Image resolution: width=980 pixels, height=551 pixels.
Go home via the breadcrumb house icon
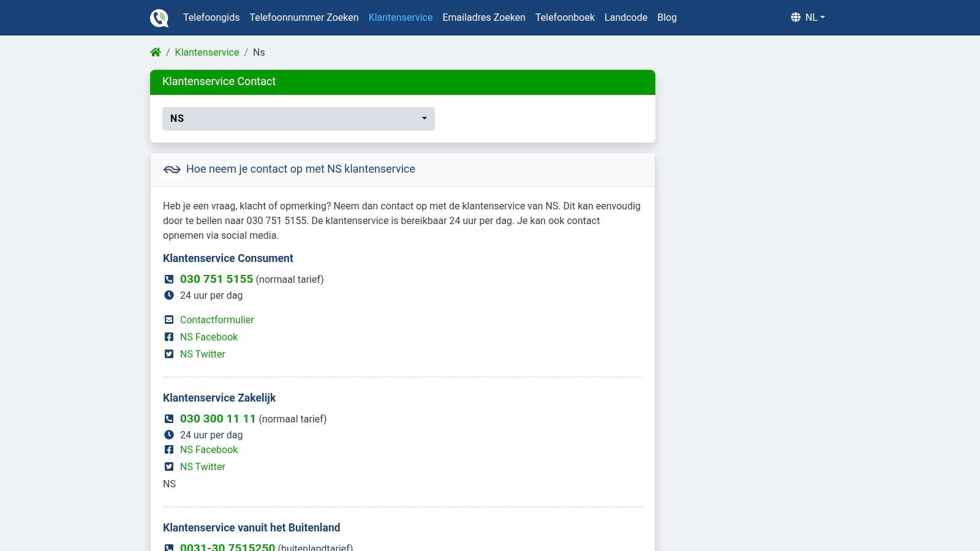pyautogui.click(x=156, y=52)
